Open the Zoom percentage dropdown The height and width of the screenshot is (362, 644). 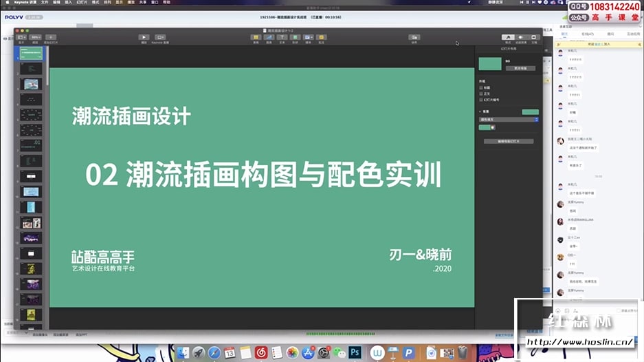click(35, 37)
